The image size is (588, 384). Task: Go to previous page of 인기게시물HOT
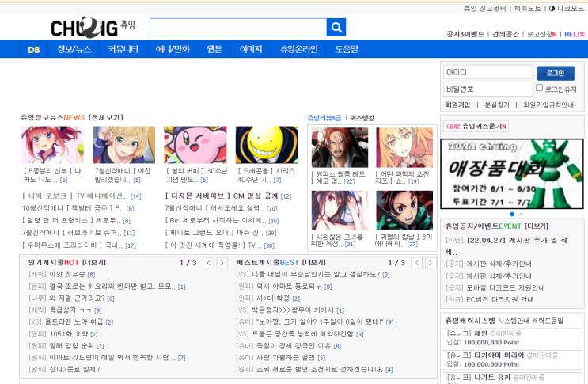(x=208, y=263)
